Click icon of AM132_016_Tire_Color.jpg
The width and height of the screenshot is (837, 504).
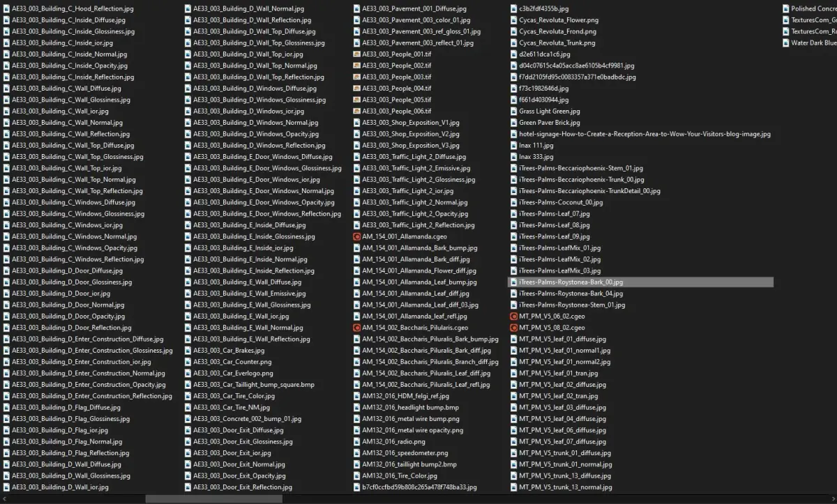point(356,475)
